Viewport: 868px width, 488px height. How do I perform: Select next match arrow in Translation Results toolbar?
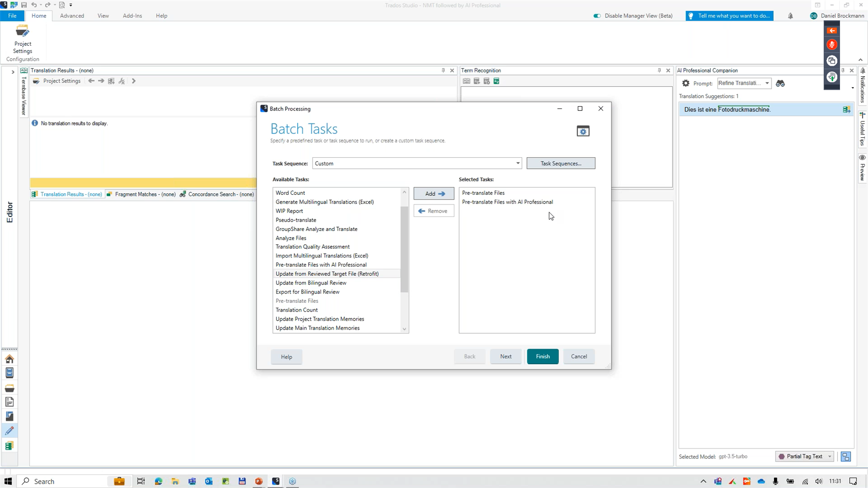pos(101,81)
